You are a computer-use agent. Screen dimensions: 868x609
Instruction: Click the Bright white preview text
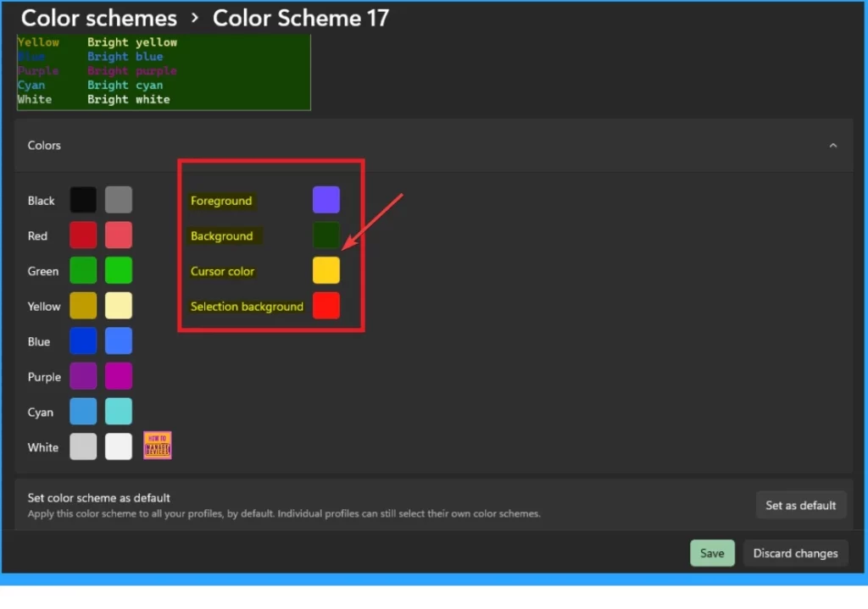coord(129,100)
